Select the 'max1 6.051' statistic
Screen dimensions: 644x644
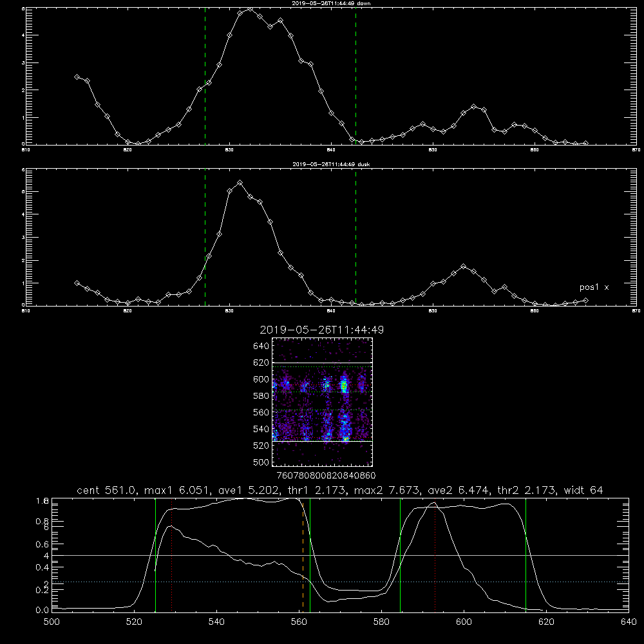point(177,490)
